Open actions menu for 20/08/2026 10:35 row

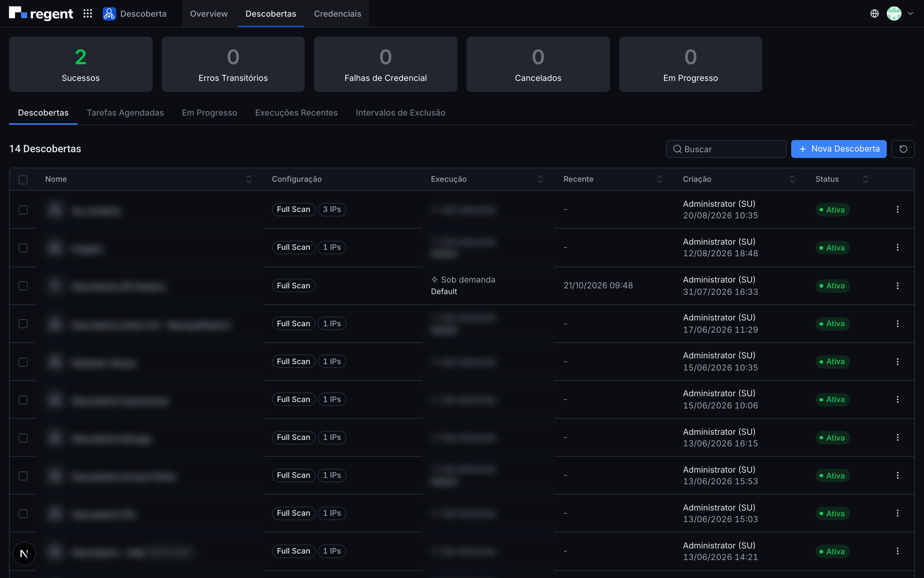pos(897,209)
